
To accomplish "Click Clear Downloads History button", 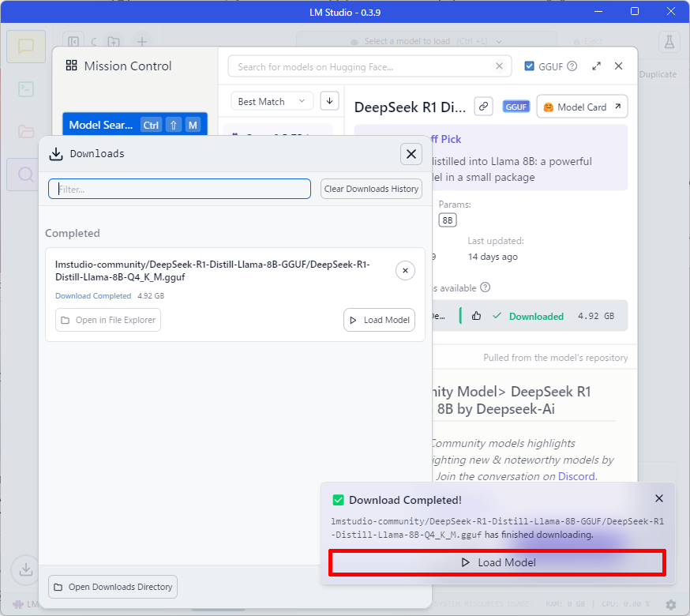I will (x=371, y=189).
